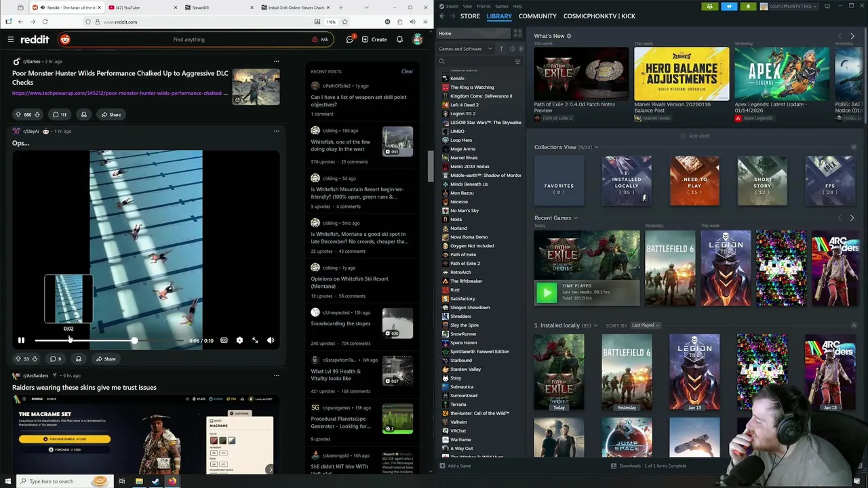The width and height of the screenshot is (868, 488).
Task: Toggle ready-to-play filter icon in library
Action: [521, 49]
